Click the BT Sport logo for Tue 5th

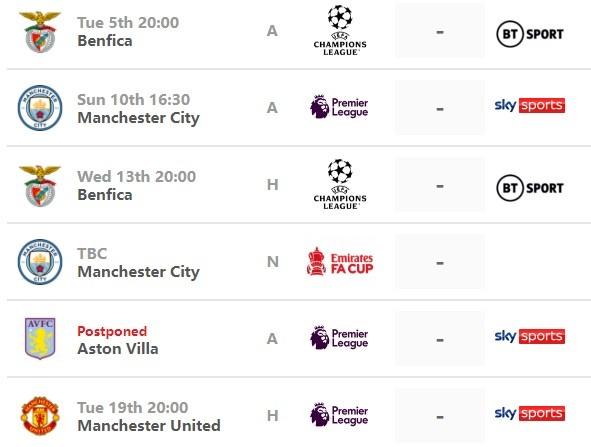point(530,34)
